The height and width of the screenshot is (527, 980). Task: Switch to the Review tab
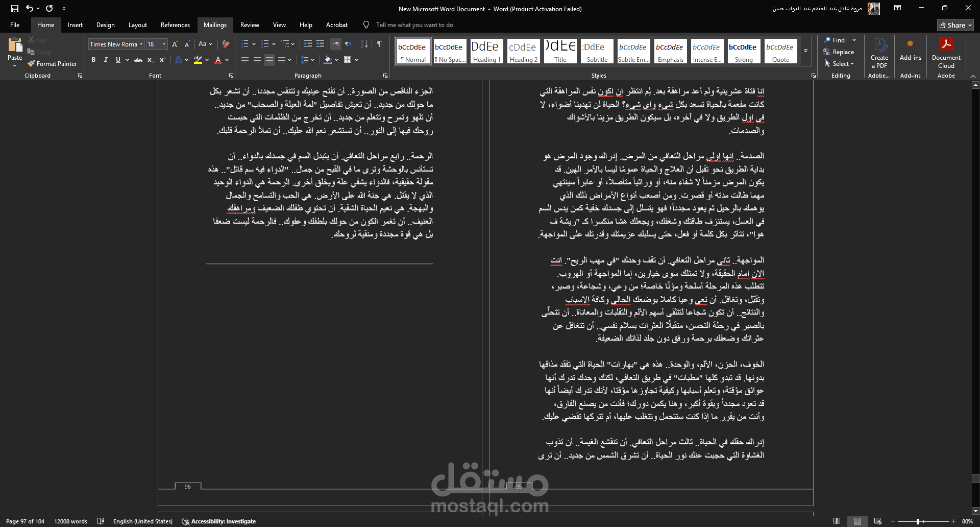click(250, 25)
